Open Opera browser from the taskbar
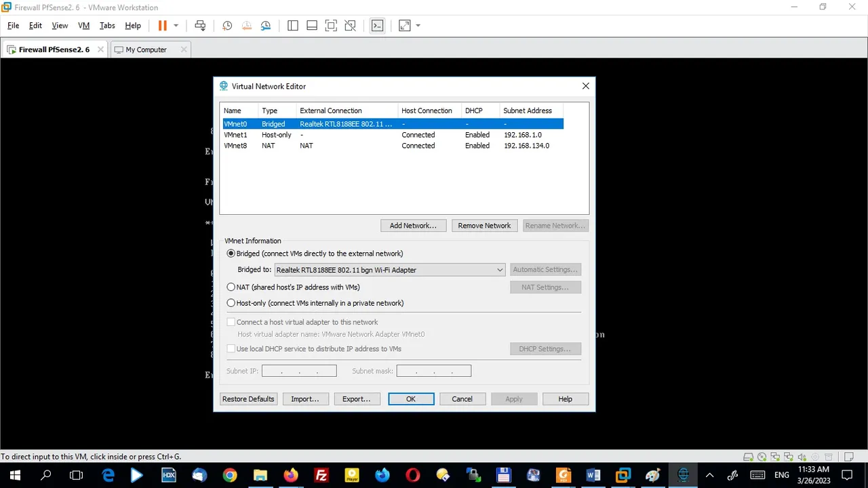The image size is (868, 488). point(412,475)
